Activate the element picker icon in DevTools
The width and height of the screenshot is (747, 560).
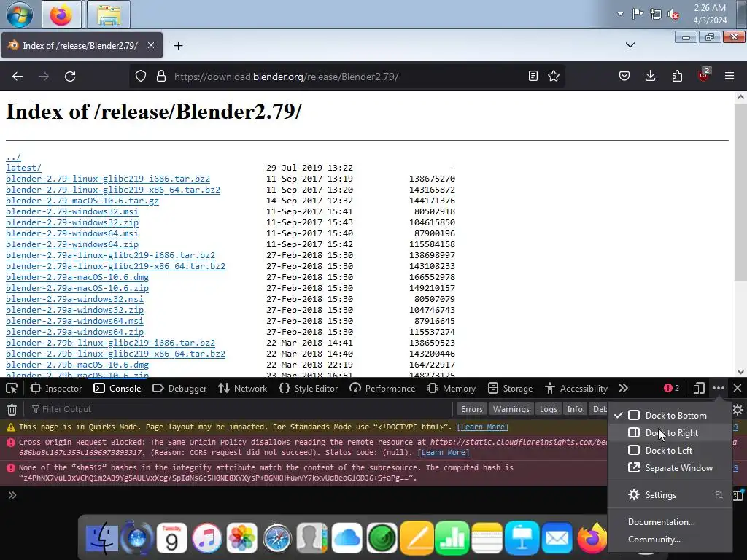[x=12, y=389]
